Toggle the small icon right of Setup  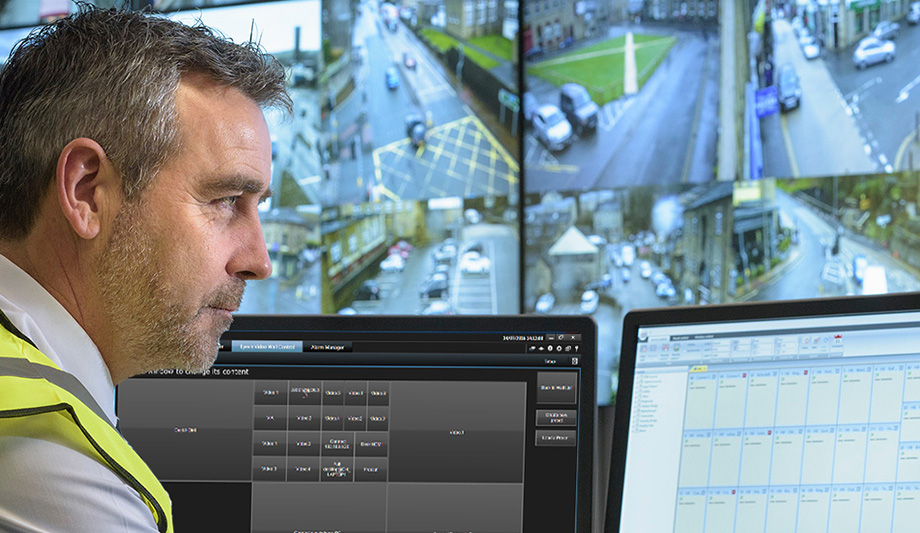point(575,362)
